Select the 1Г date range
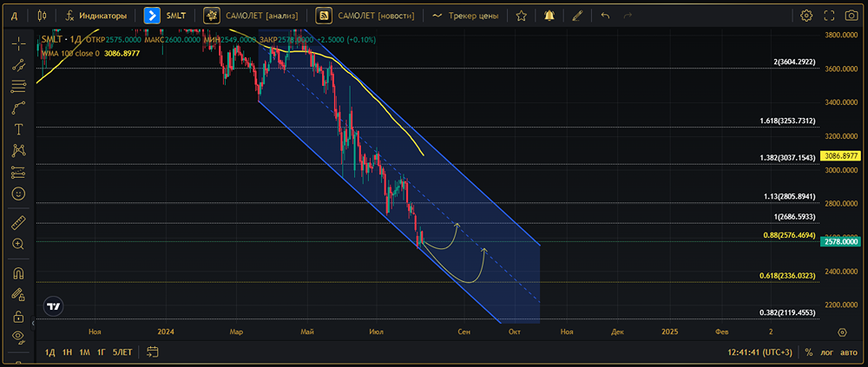The image size is (868, 367). point(102,352)
